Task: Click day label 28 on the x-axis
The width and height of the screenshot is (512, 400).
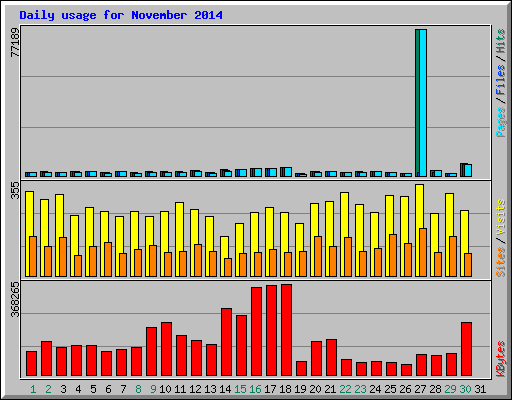Action: coord(435,389)
